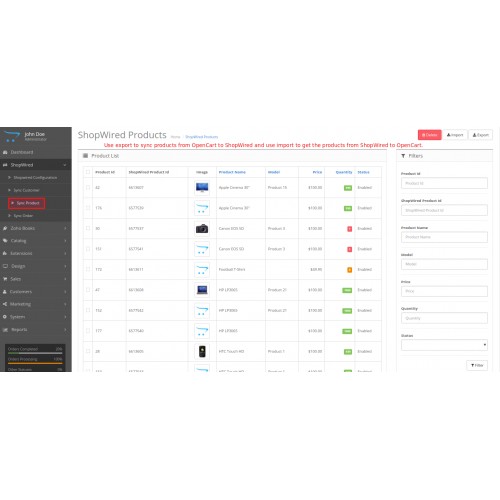Click the laptop thumbnail for product id 47
Viewport: 500px width, 500px height.
[x=202, y=290]
